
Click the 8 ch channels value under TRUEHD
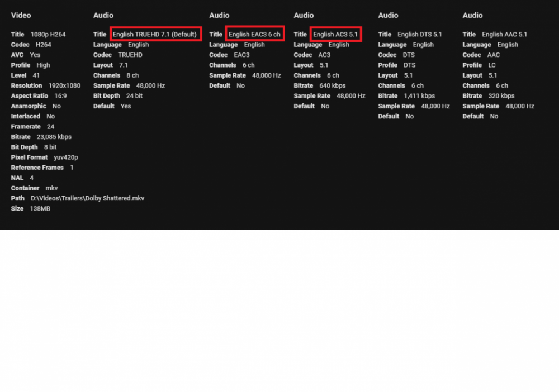[132, 75]
